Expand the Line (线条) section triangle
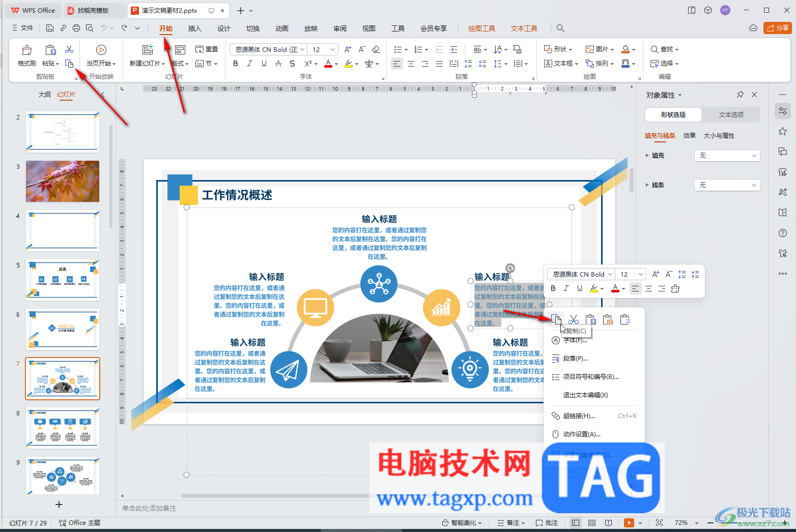Screen dimensions: 796x532 (x=647, y=185)
